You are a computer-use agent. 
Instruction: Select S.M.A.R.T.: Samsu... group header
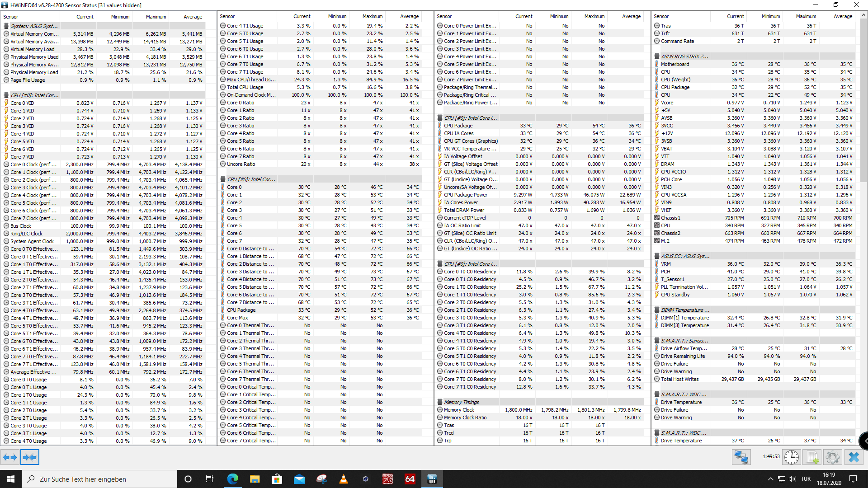[755, 341]
